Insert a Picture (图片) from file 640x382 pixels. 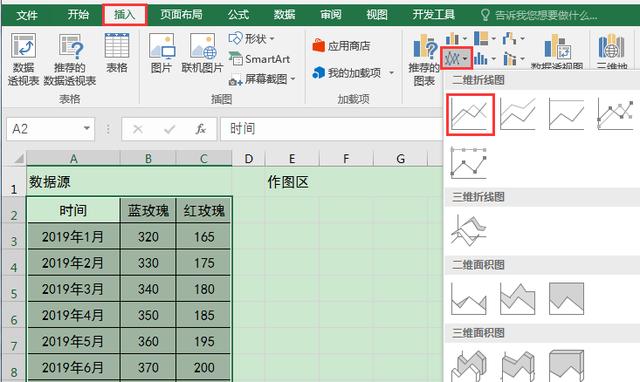tap(162, 53)
